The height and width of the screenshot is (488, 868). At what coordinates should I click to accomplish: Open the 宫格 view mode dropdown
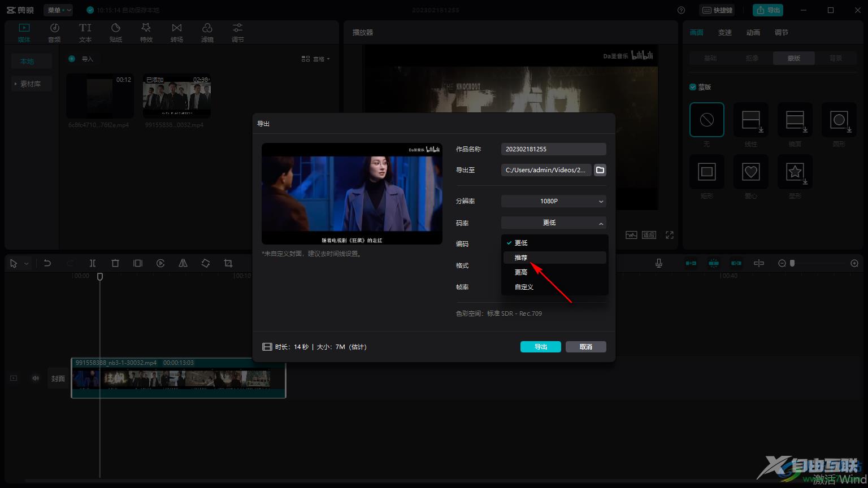[x=316, y=59]
